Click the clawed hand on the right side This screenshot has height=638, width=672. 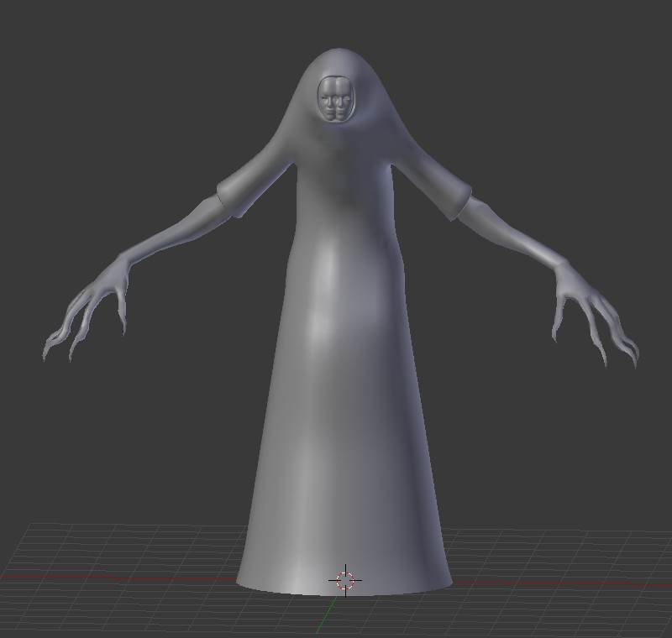point(595,315)
